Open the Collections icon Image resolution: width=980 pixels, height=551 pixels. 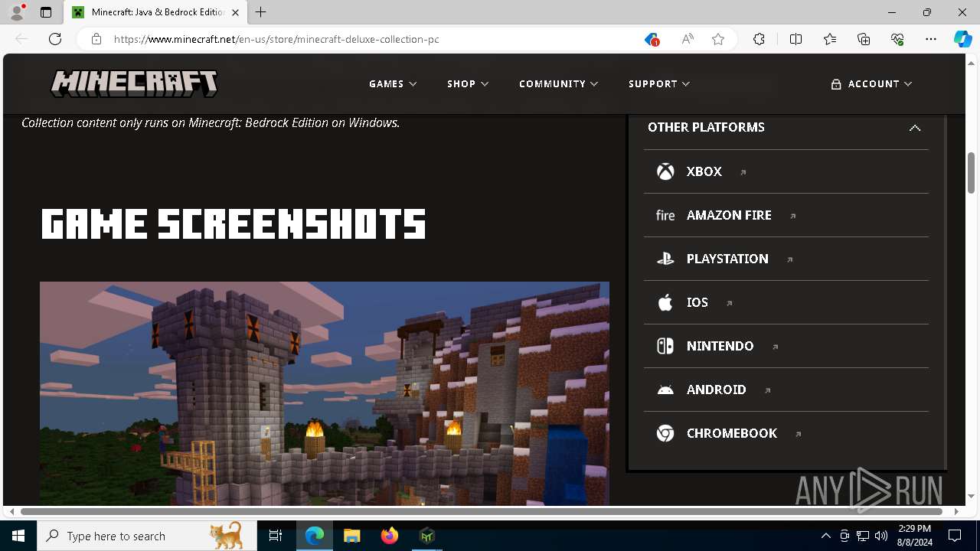tap(864, 39)
